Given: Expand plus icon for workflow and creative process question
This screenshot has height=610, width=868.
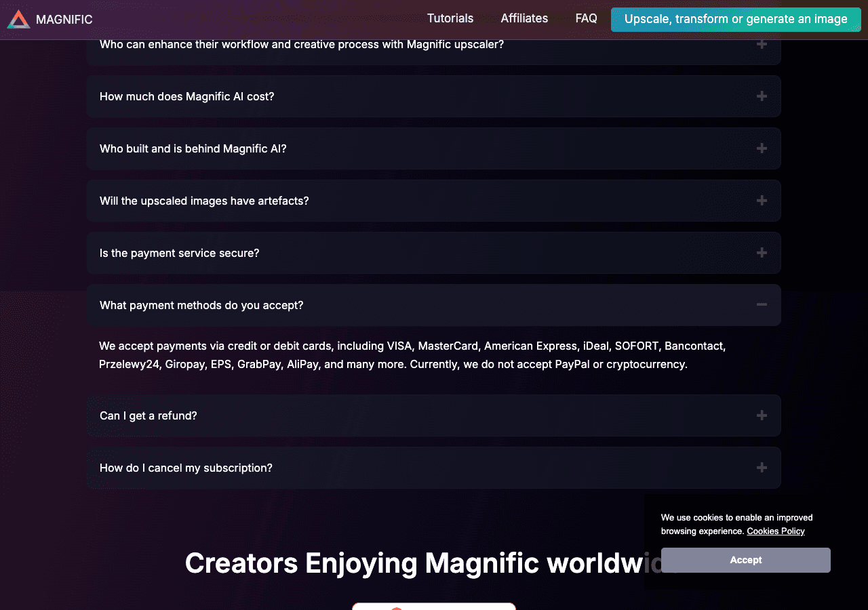Looking at the screenshot, I should pos(762,44).
